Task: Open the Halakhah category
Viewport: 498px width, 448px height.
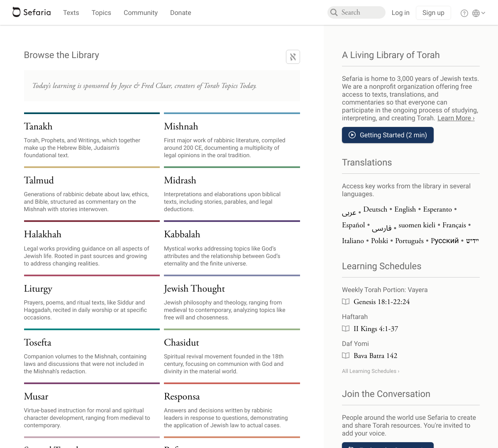Action: 43,234
